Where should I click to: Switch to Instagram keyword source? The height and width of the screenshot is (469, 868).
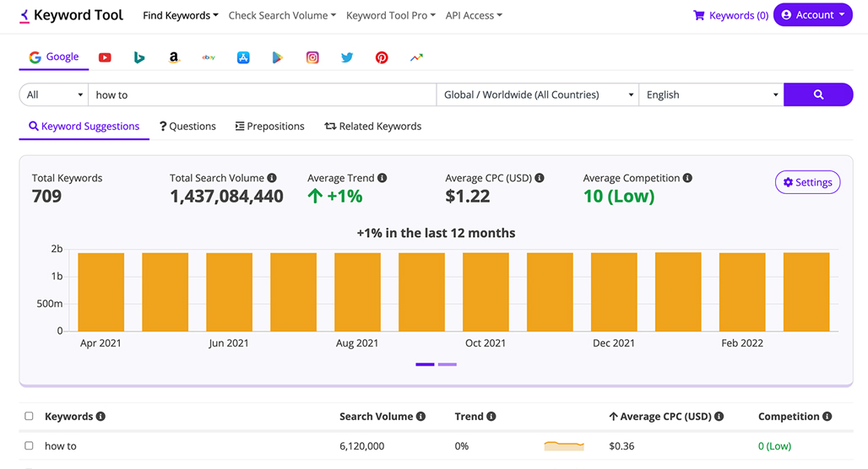point(312,57)
